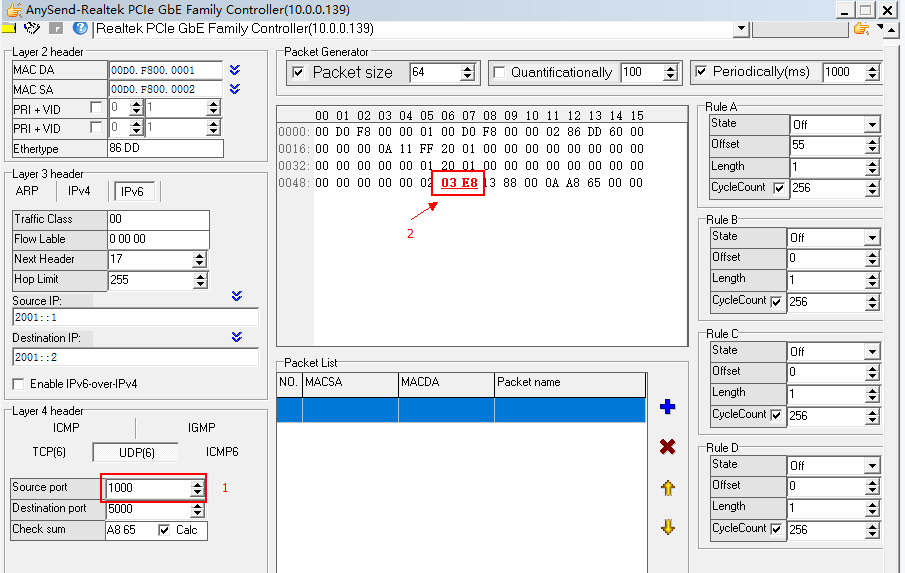905x573 pixels.
Task: Click the orange send hand icon at right
Action: click(862, 28)
